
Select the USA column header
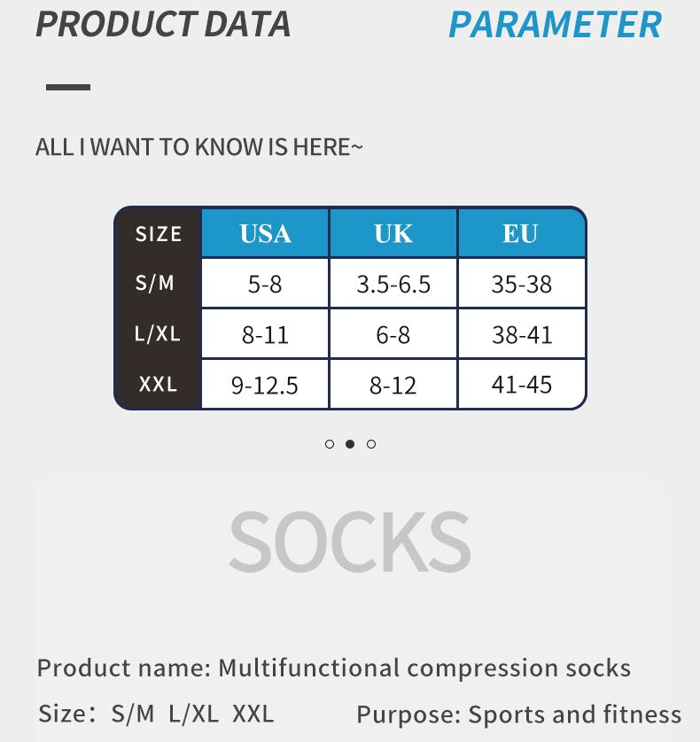point(265,233)
